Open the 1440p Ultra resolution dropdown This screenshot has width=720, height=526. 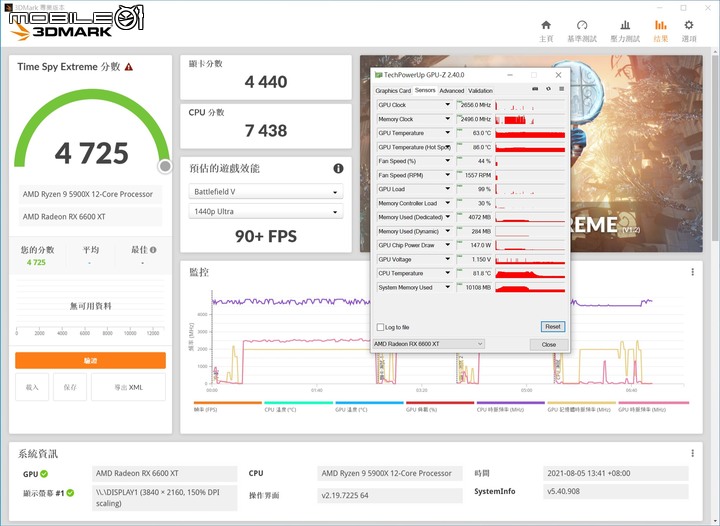coord(266,212)
